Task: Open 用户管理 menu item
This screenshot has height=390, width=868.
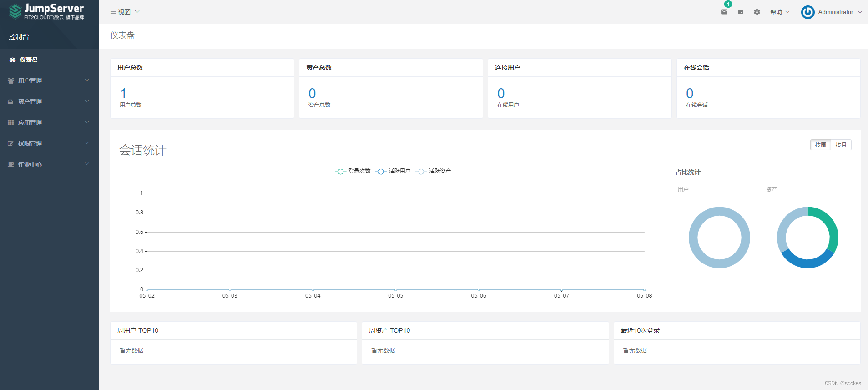Action: 49,81
